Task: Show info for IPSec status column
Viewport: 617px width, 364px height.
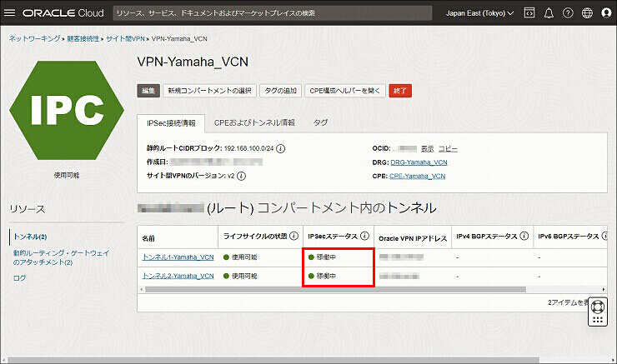Action: 364,236
